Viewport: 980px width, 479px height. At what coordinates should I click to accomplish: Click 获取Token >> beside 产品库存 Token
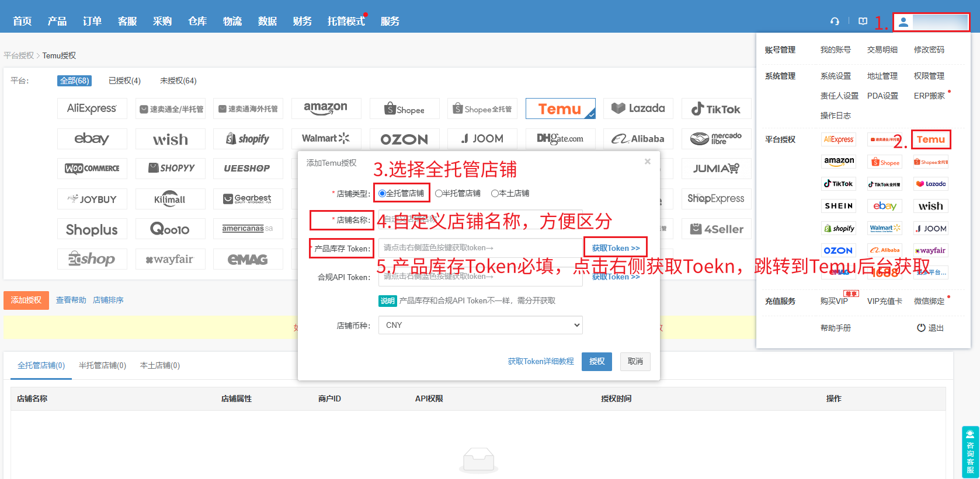click(x=616, y=249)
